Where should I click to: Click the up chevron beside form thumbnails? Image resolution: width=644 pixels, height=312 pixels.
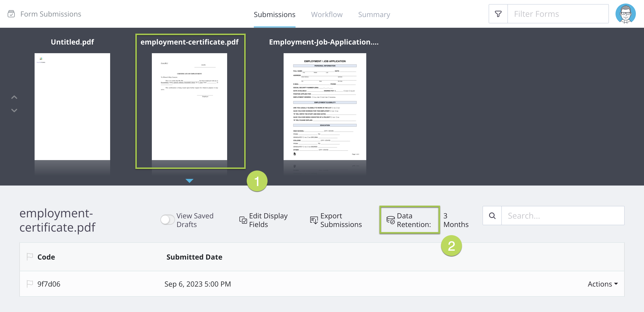tap(14, 97)
